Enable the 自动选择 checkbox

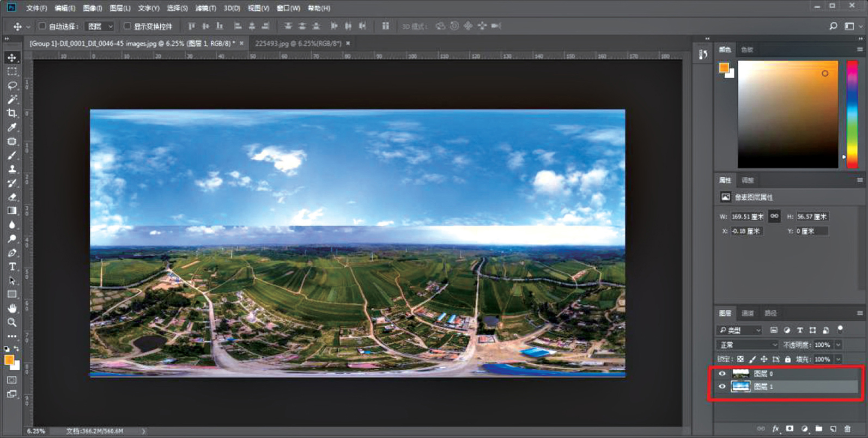coord(42,26)
